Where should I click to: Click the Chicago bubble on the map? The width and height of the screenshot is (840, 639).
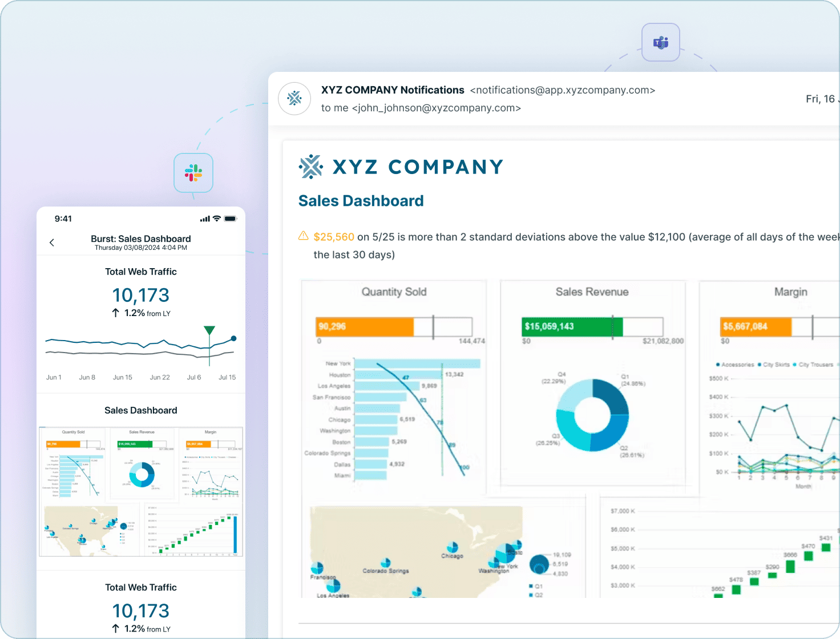[452, 547]
